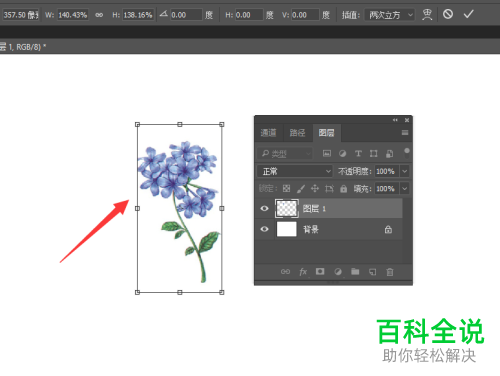Lock artboard nesting icon
Viewport: 500px width, 376px height.
(x=329, y=189)
